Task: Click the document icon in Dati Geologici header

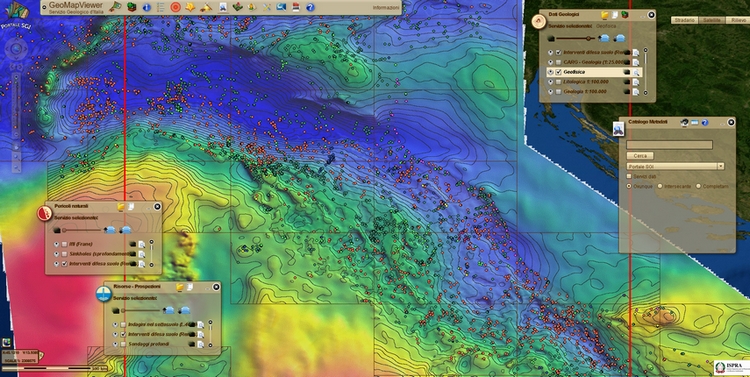Action: (x=615, y=15)
